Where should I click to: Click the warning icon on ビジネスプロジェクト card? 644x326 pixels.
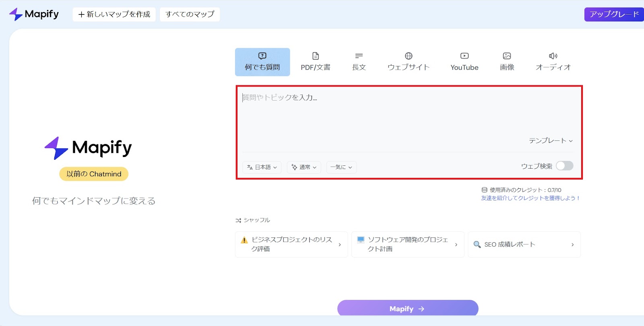244,240
